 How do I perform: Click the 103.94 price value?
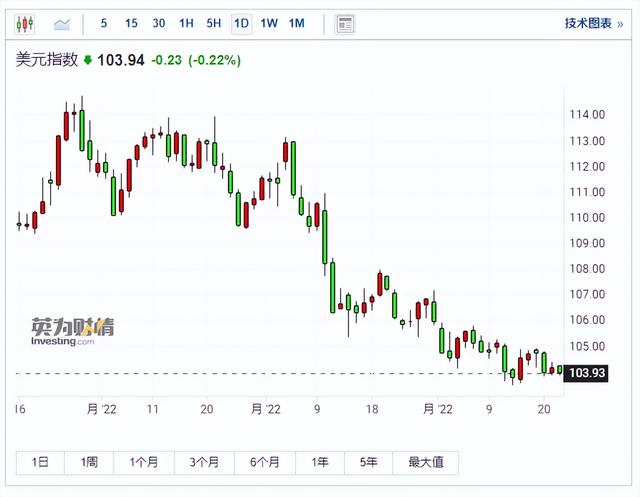(121, 60)
